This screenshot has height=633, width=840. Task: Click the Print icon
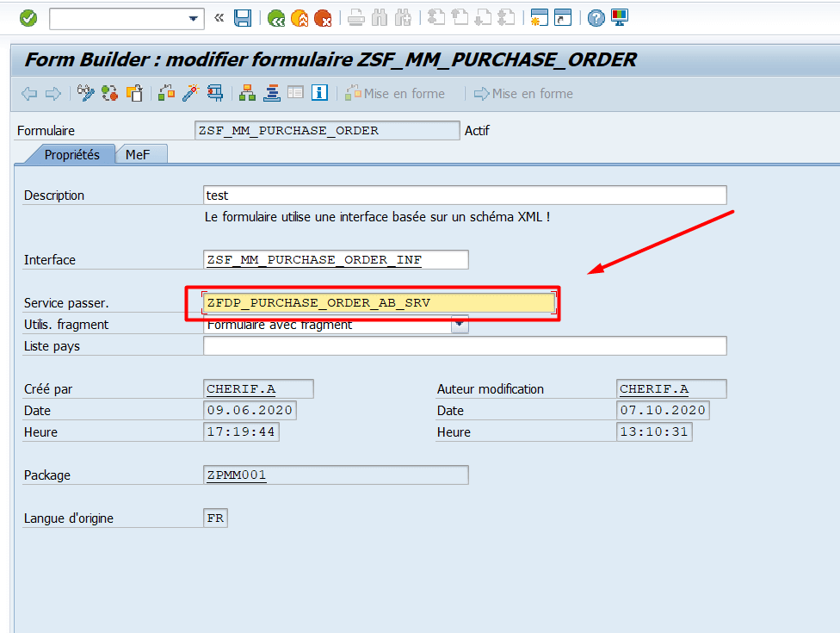click(x=355, y=18)
